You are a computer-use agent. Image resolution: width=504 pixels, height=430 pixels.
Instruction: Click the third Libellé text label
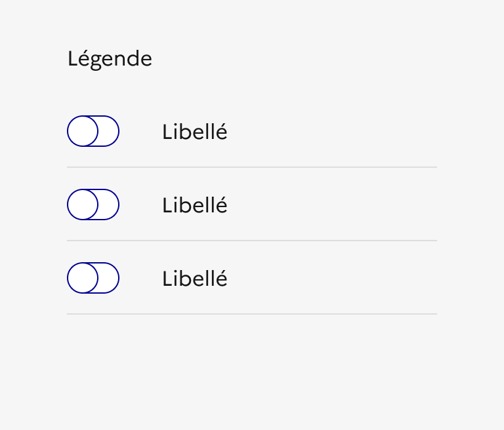(x=194, y=279)
